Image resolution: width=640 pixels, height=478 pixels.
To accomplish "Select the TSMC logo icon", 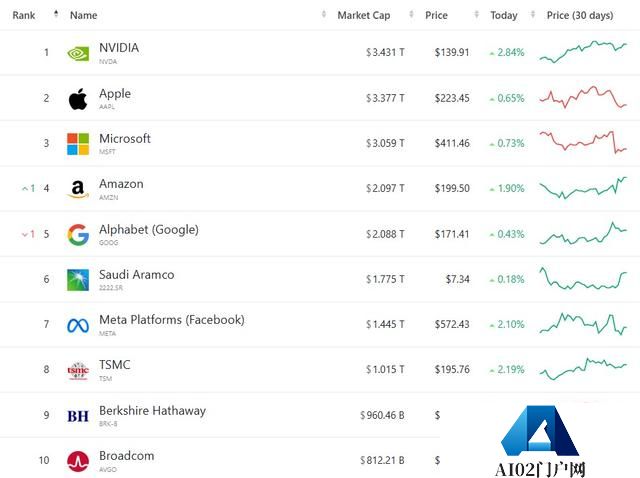I will (x=78, y=371).
